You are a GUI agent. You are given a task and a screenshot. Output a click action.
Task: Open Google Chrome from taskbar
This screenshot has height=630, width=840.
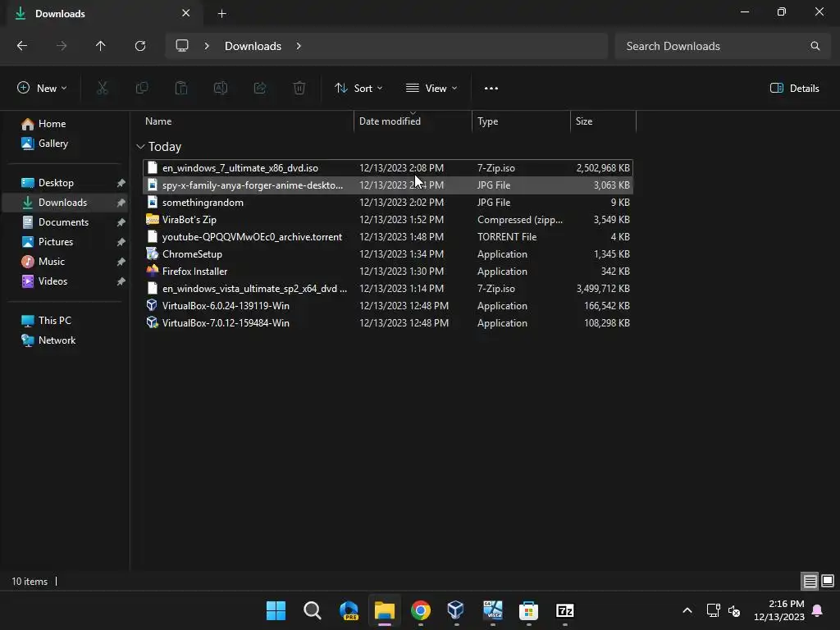(x=421, y=610)
